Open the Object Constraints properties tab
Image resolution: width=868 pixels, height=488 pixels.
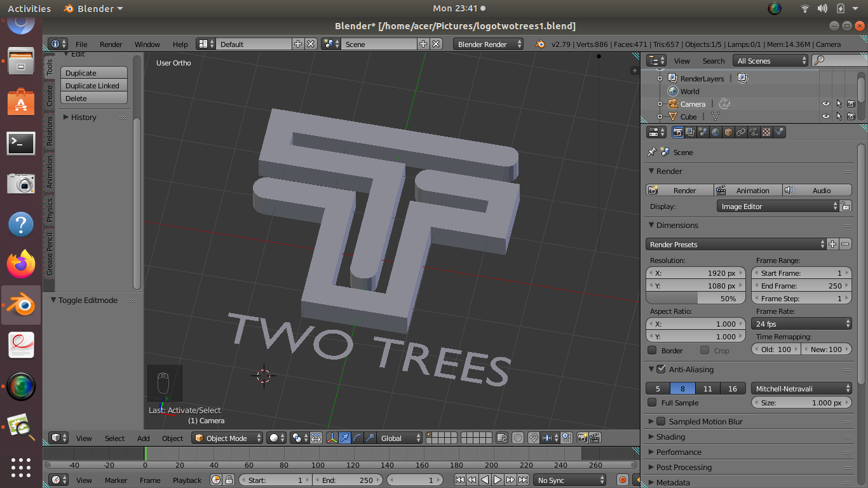pos(742,132)
